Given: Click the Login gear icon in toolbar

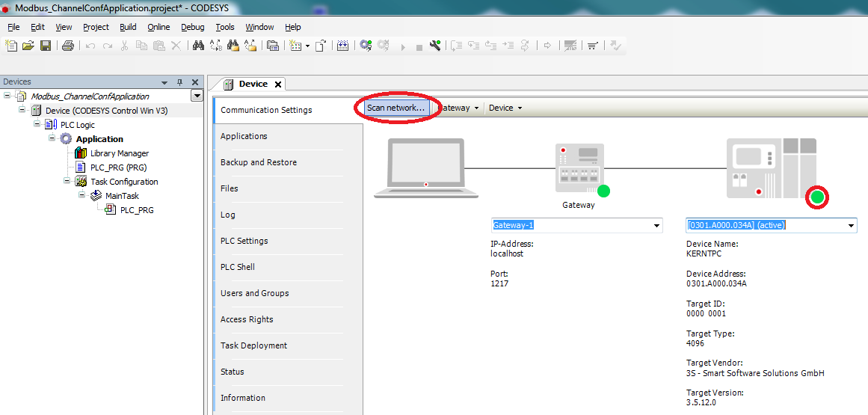Looking at the screenshot, I should 366,46.
